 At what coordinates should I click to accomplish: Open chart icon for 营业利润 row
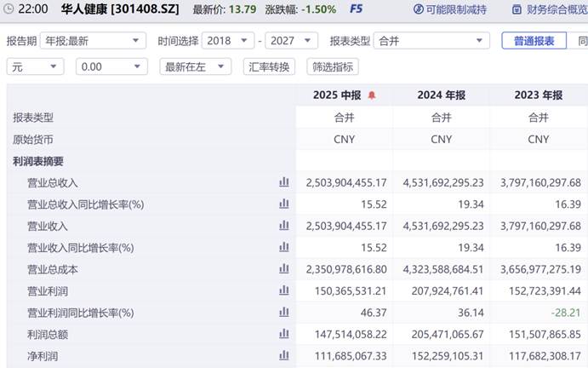(283, 290)
